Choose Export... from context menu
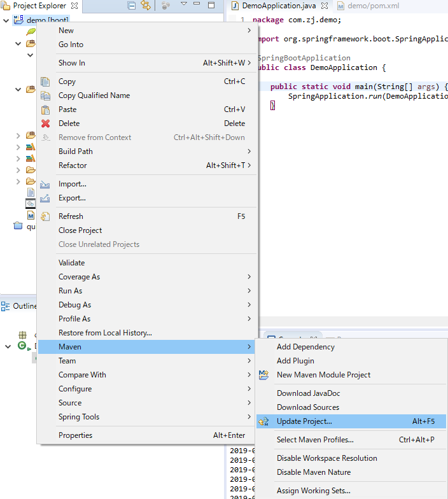This screenshot has height=499, width=448. click(148, 198)
